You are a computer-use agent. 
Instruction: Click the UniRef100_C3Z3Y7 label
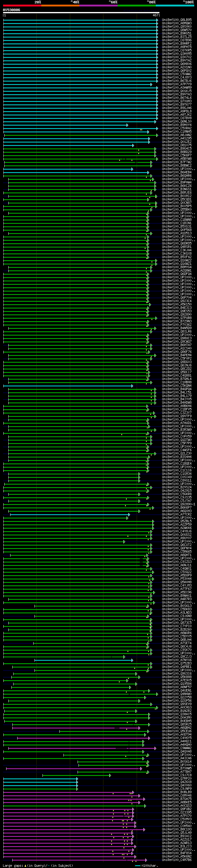(x=177, y=413)
